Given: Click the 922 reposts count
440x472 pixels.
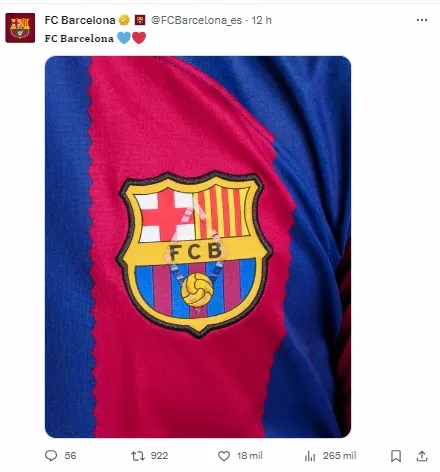Looking at the screenshot, I should click(x=159, y=456).
